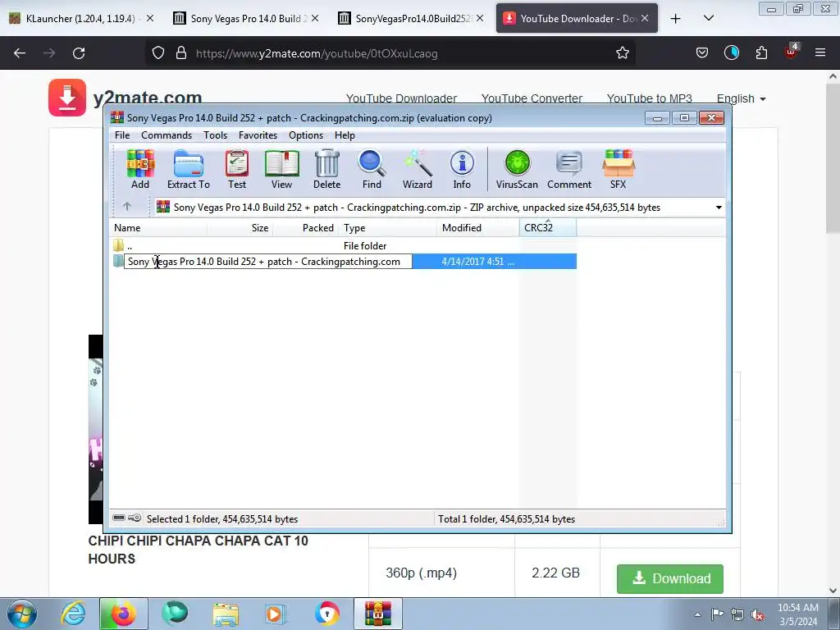
Task: Expand the archive path dropdown arrow
Action: 719,208
